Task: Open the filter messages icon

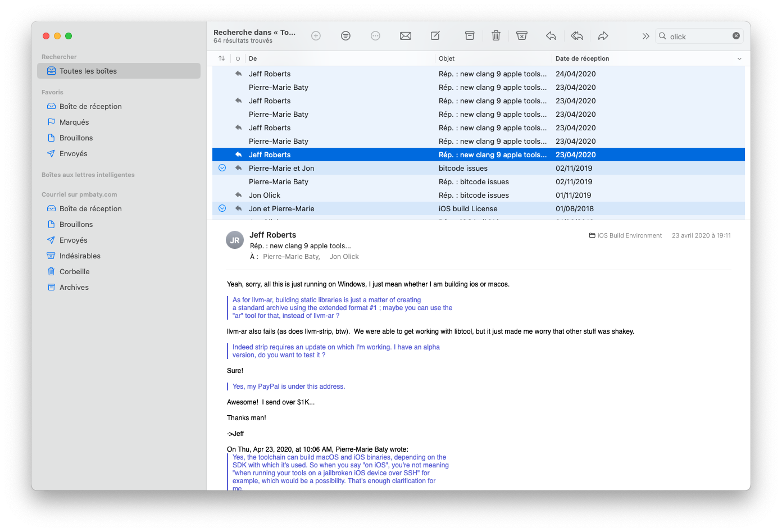Action: (x=345, y=36)
